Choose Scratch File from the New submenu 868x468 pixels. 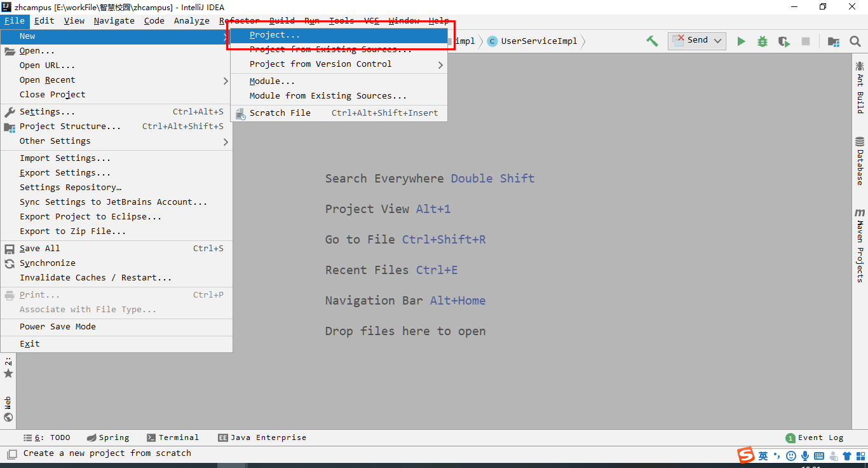point(280,113)
